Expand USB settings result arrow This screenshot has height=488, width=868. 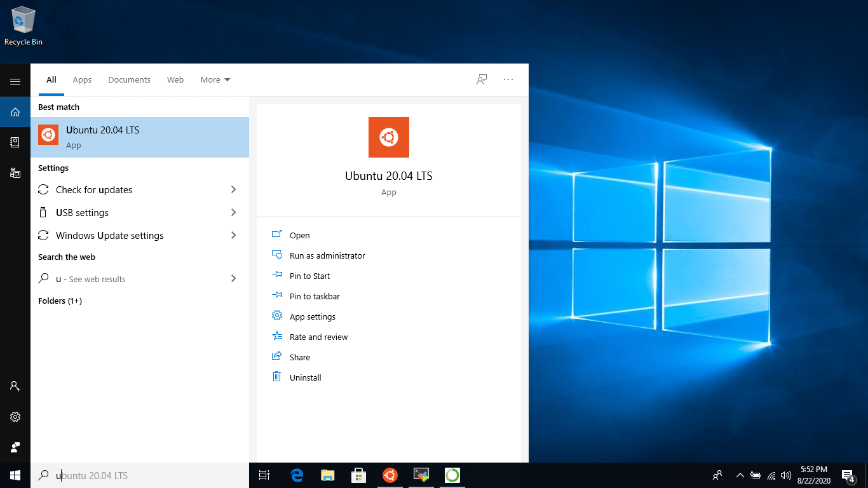(x=234, y=212)
